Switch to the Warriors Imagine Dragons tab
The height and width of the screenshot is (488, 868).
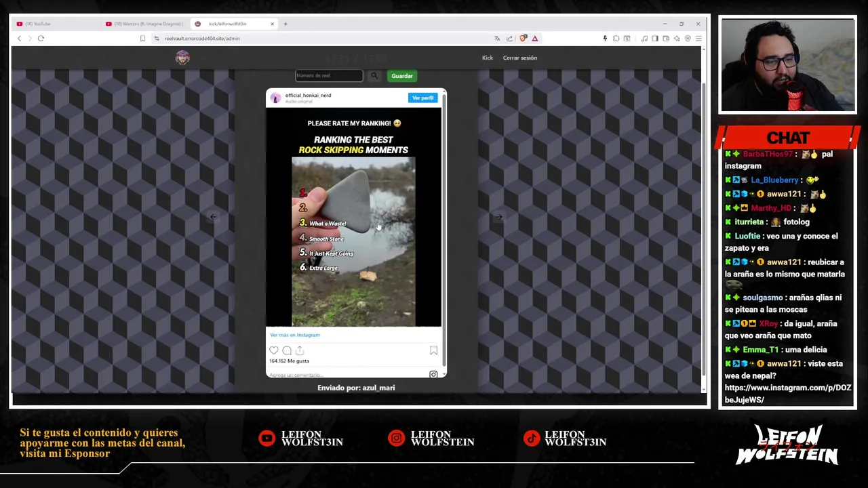144,24
